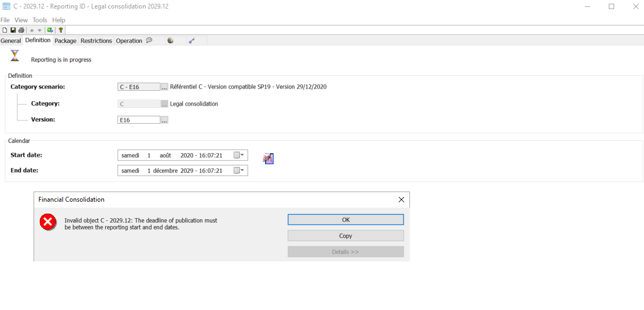Click the previous arrow toolbar icon
The image size is (644, 310).
point(32,30)
